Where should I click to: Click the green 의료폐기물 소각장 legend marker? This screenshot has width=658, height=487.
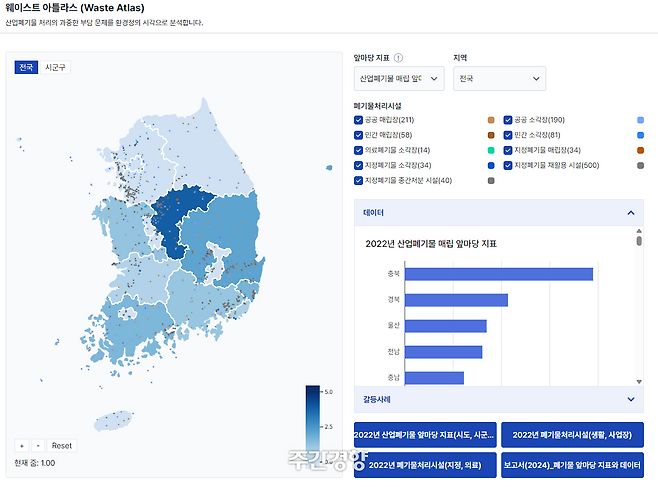[490, 150]
